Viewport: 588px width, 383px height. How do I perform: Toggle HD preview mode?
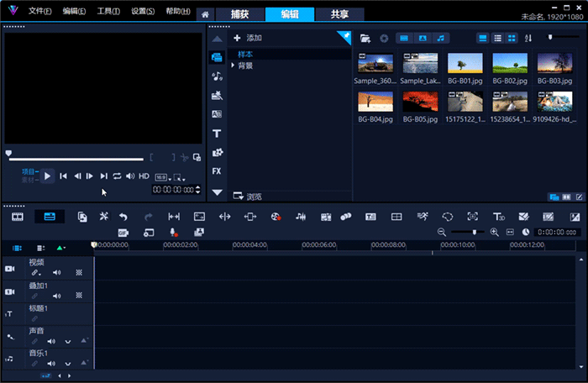click(x=144, y=176)
